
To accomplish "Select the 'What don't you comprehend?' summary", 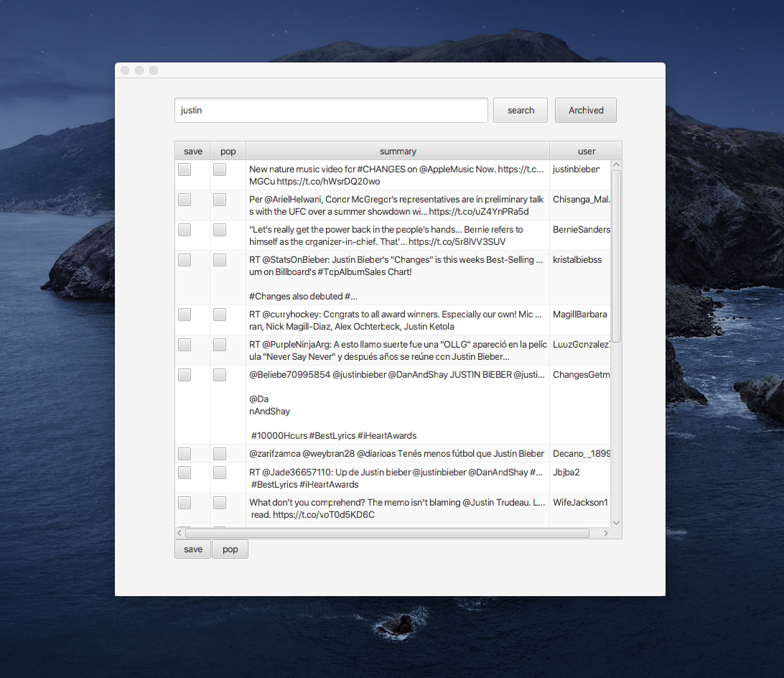I will click(x=398, y=508).
